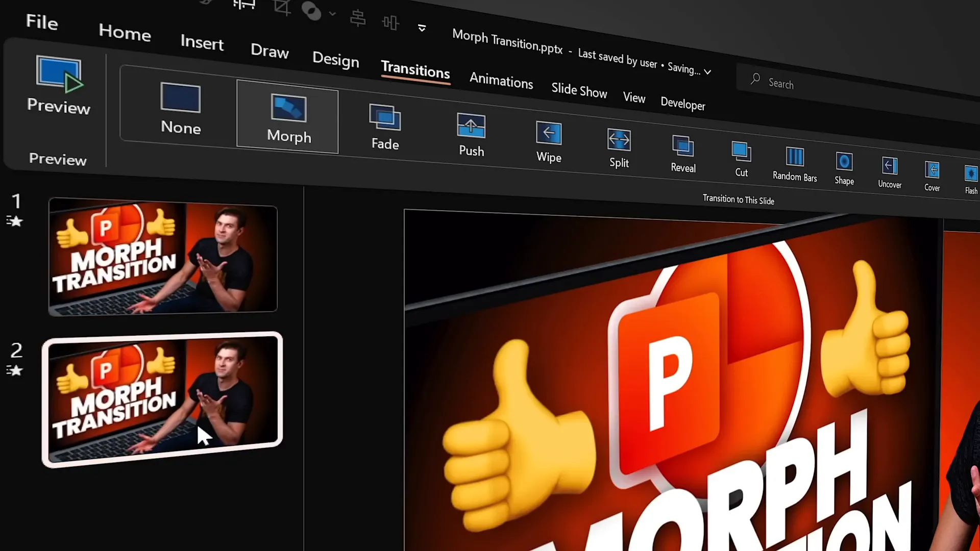The image size is (980, 551).
Task: Switch to the Home tab
Action: (x=125, y=33)
